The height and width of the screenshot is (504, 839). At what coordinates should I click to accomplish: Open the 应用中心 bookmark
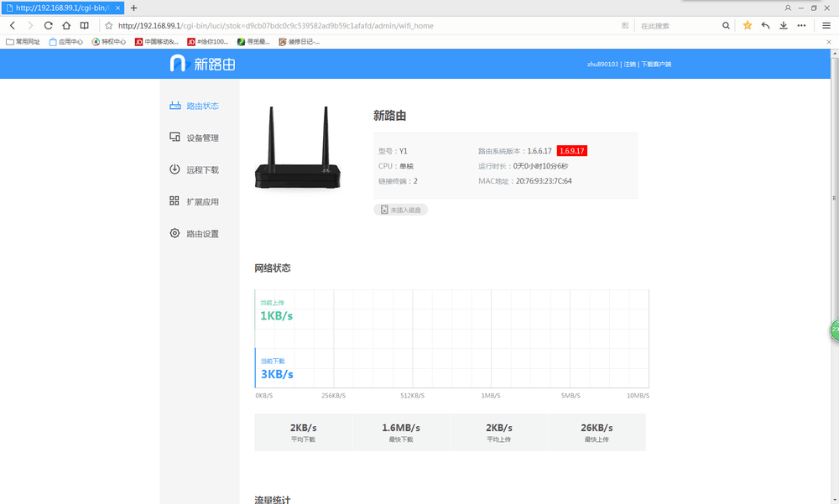point(65,42)
